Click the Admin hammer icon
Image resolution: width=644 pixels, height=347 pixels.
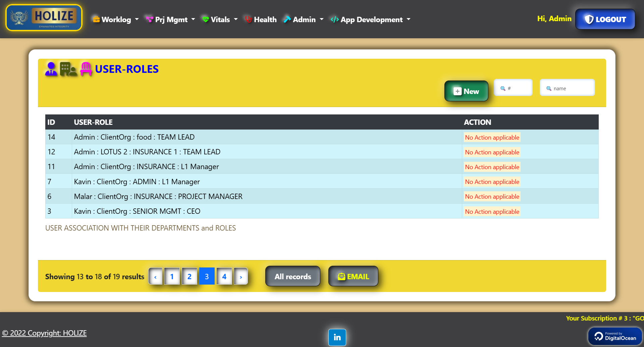coord(287,19)
